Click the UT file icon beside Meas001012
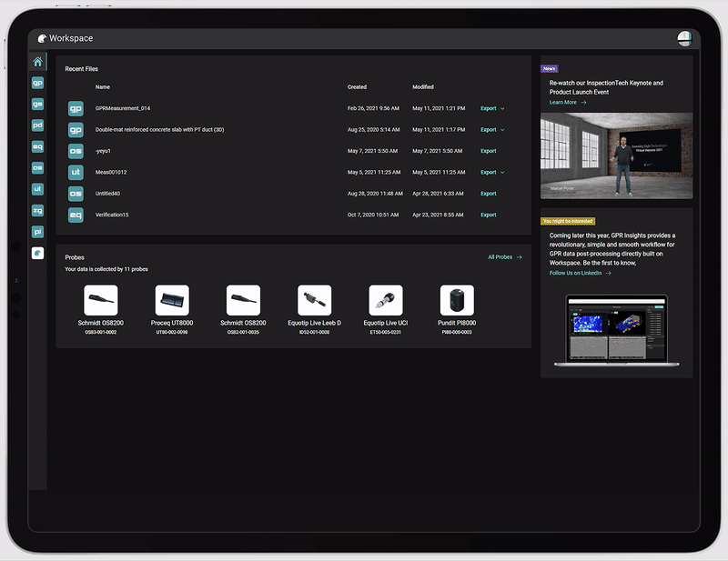728x561 pixels. [x=76, y=172]
